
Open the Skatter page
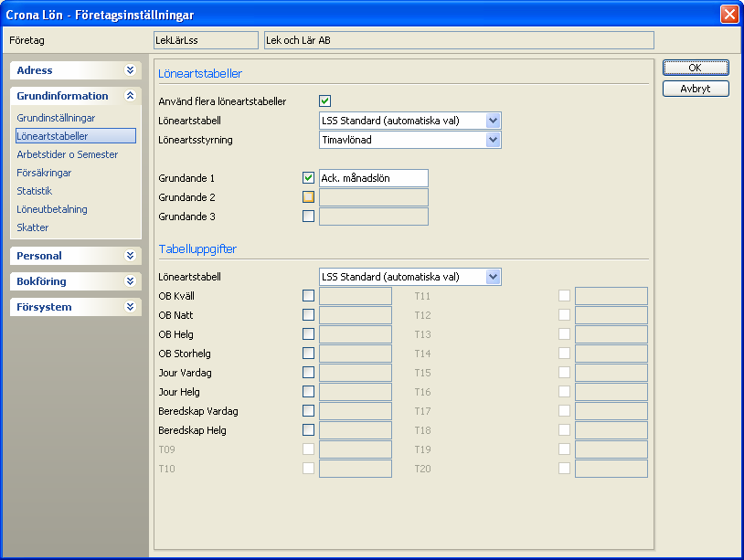pos(33,227)
